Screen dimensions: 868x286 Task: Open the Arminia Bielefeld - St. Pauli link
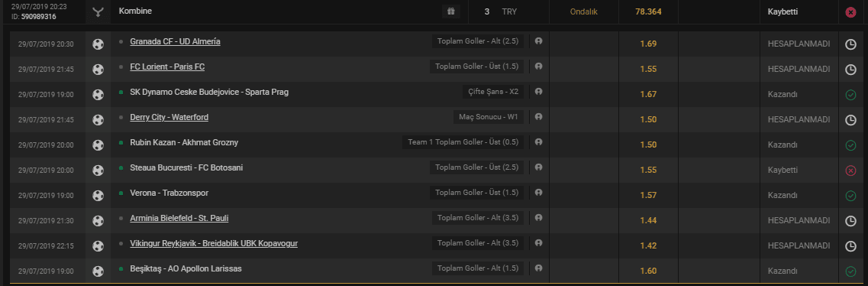tap(179, 219)
